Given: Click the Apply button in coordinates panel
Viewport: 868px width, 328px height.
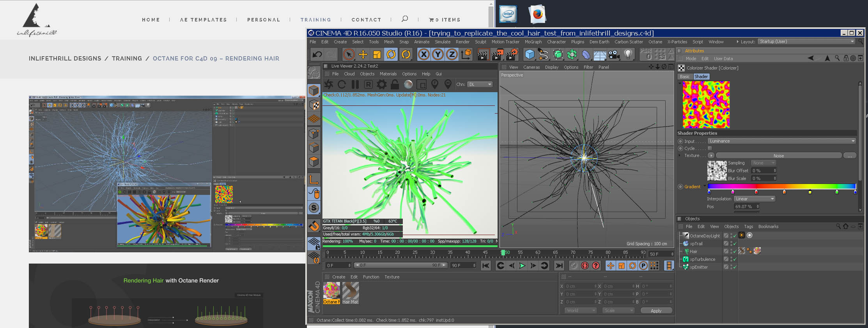Looking at the screenshot, I should pyautogui.click(x=656, y=311).
